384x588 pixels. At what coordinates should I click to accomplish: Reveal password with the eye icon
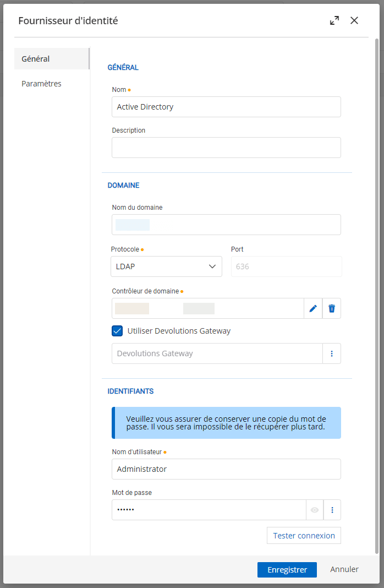315,510
